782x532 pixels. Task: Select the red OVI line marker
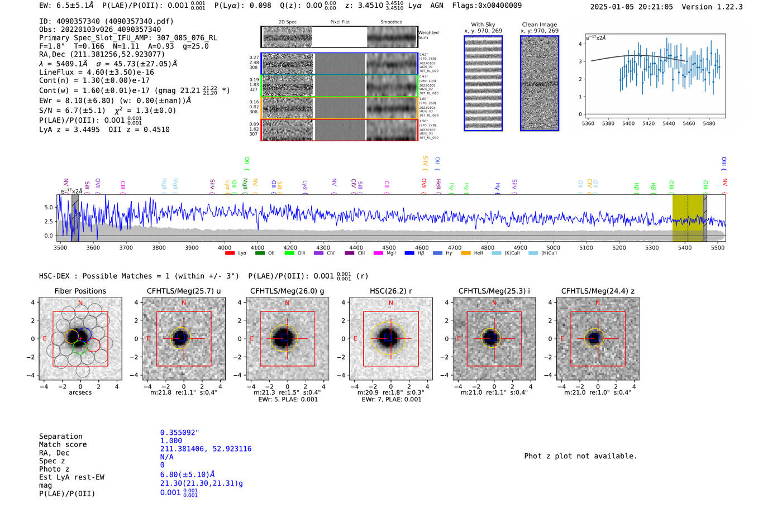point(423,185)
